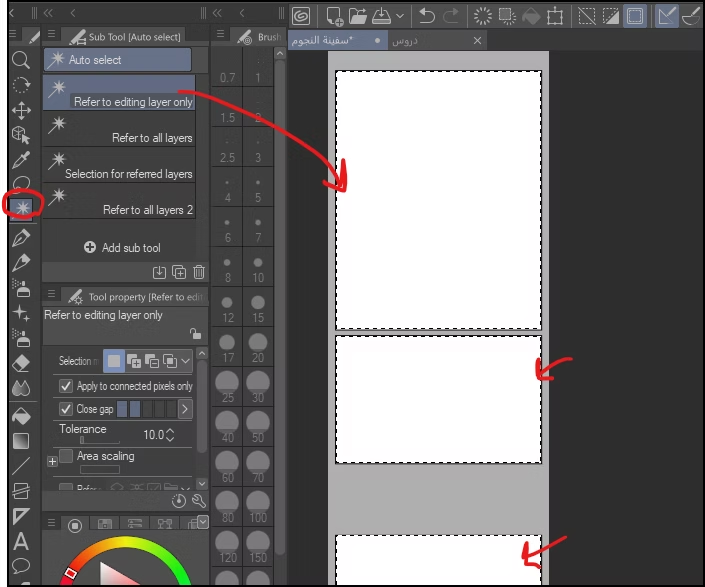This screenshot has height=587, width=705.
Task: Duplicate the selected sub tool
Action: (x=179, y=272)
